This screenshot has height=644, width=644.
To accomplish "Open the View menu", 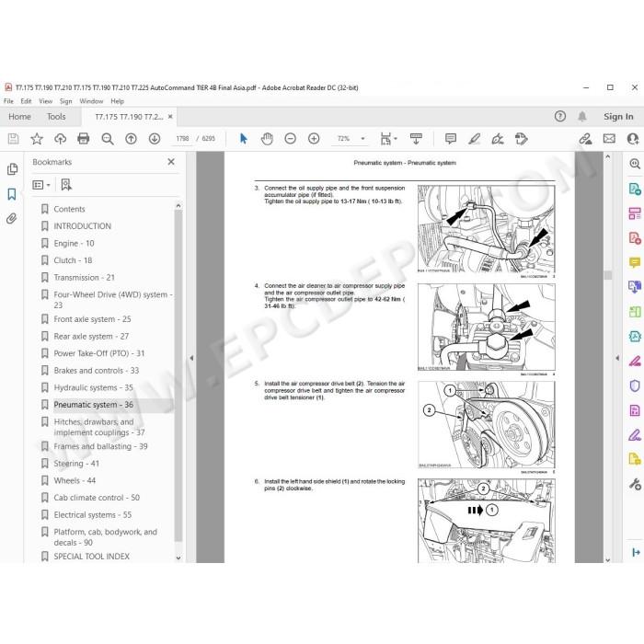I will (x=45, y=101).
